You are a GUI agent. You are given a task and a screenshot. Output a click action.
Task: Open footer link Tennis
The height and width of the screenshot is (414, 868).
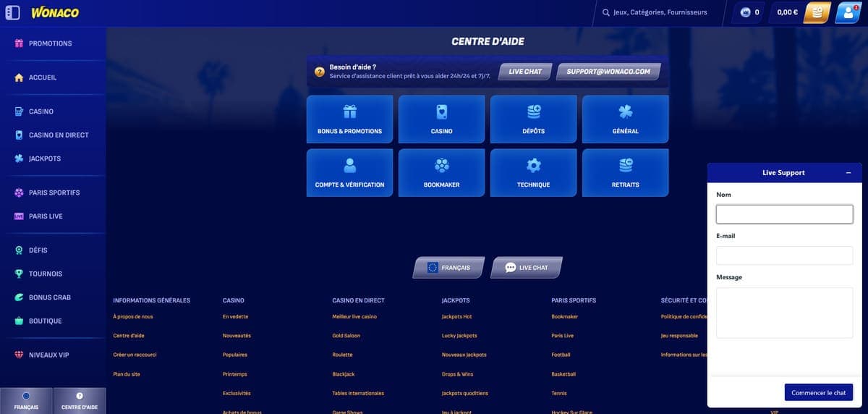click(559, 393)
